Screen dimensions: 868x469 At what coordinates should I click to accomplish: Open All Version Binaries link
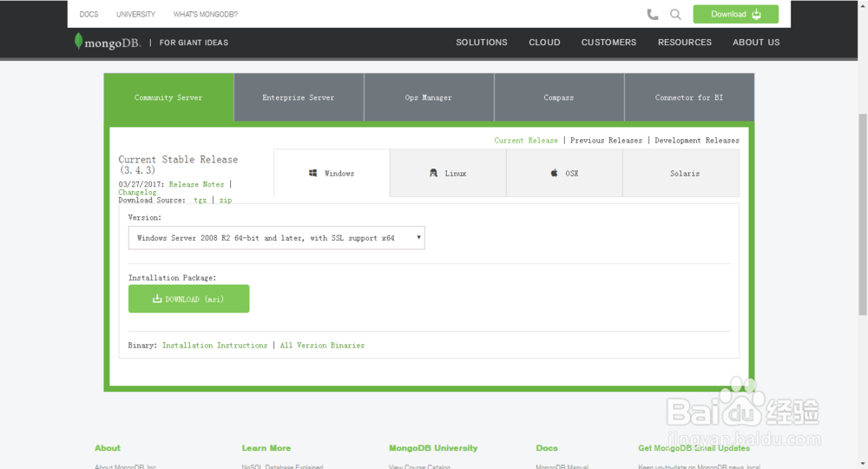322,346
